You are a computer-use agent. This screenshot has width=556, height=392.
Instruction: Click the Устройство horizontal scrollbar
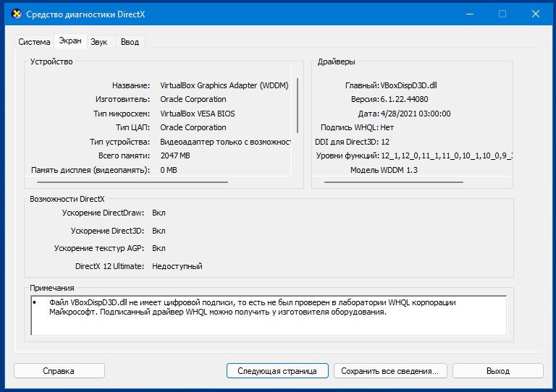(x=132, y=182)
